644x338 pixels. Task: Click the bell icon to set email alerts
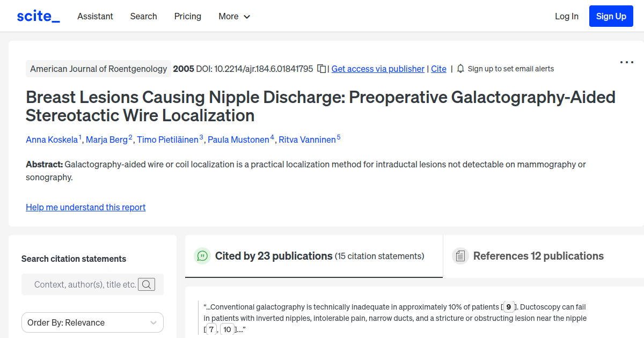click(x=460, y=69)
